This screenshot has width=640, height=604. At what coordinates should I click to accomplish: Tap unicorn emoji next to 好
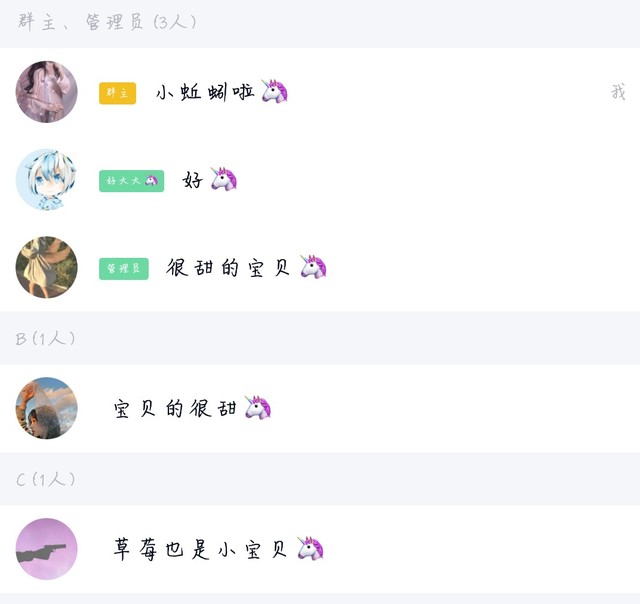click(224, 179)
